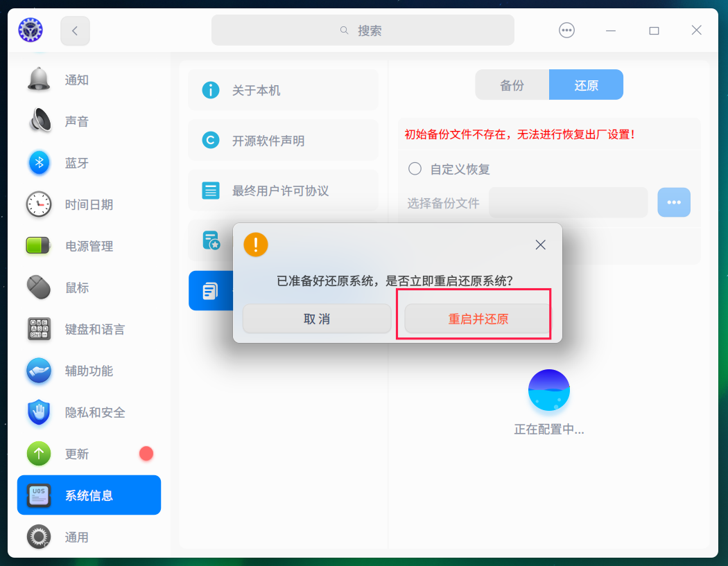
Task: Click the blue browse button with three dots
Action: (x=674, y=202)
